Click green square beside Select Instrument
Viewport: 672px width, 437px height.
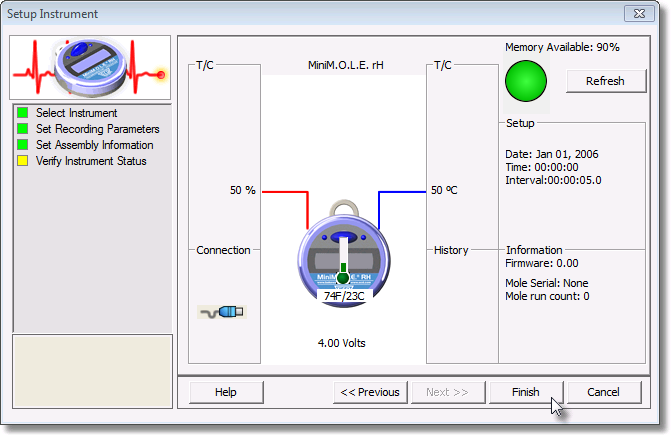coord(22,113)
